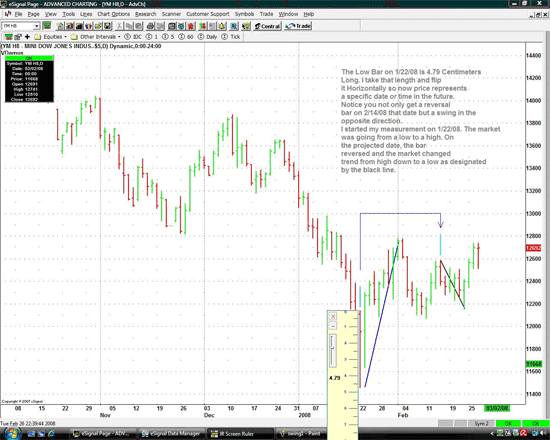Open the Scanner menu
Image resolution: width=550 pixels, height=440 pixels.
coord(171,14)
